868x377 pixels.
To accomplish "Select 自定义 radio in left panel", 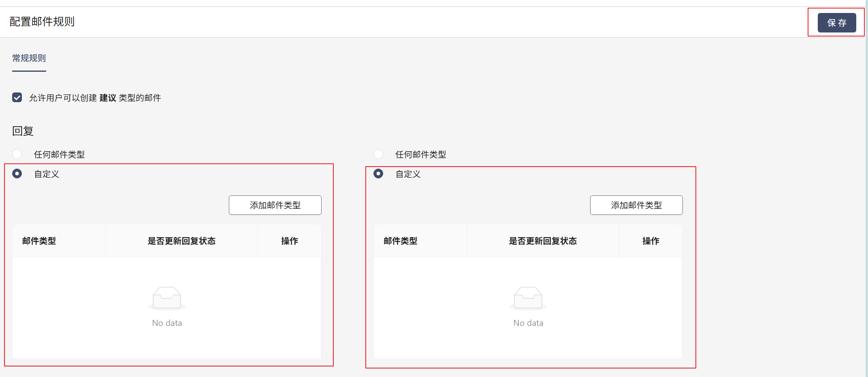I will 17,174.
